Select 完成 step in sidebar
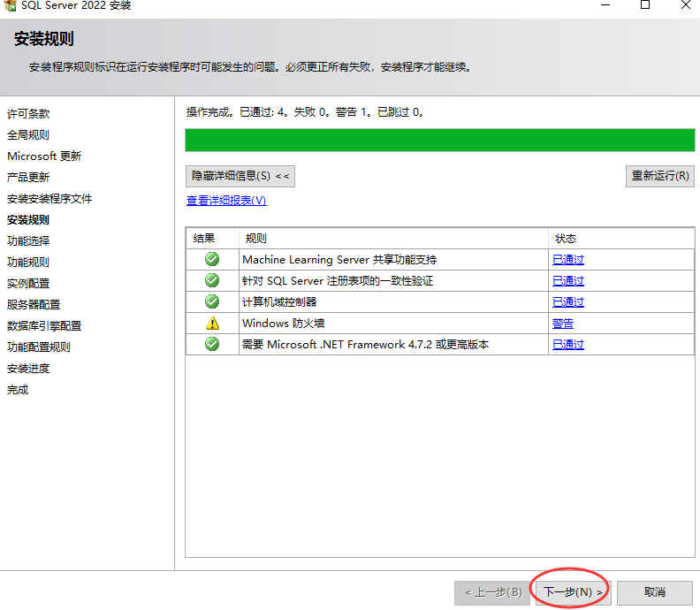Image resolution: width=700 pixels, height=610 pixels. click(x=18, y=389)
